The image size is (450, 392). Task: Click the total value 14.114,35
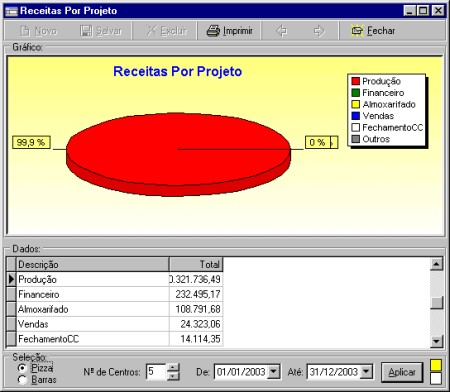200,339
